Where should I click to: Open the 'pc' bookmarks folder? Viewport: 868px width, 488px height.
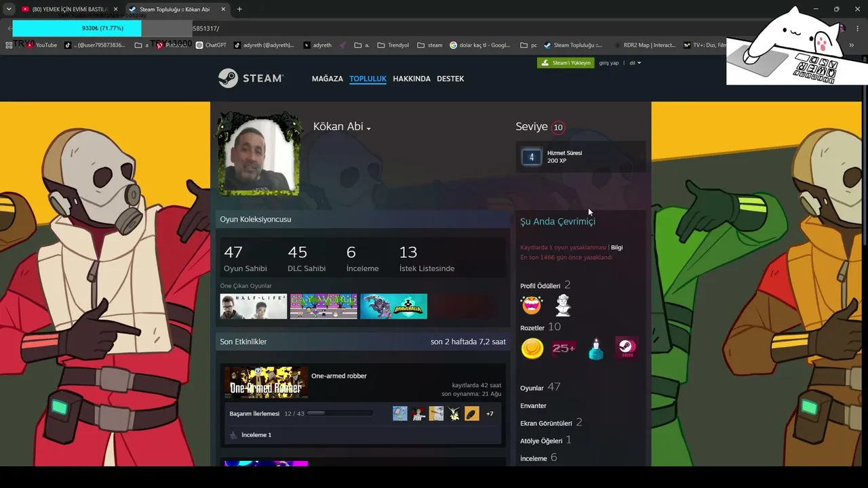(529, 45)
